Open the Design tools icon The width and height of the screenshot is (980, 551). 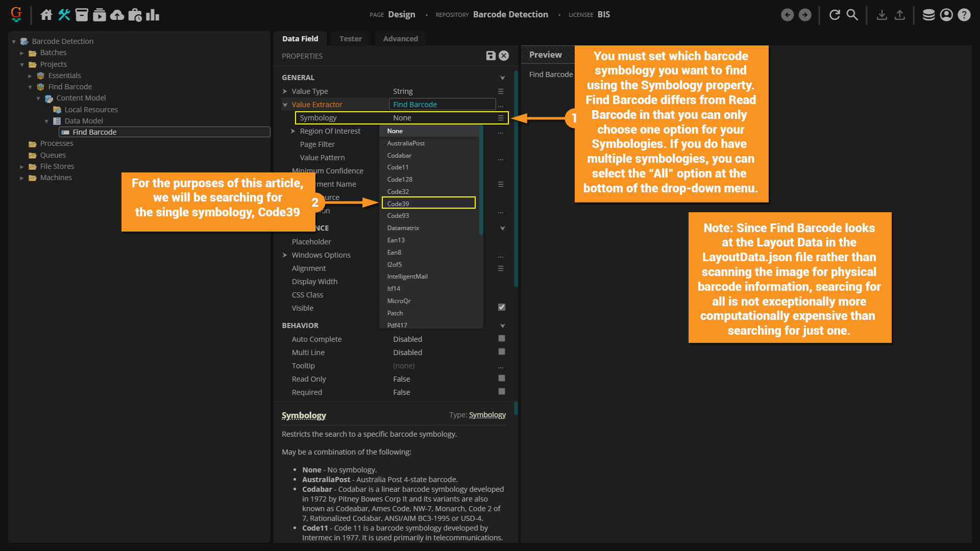pyautogui.click(x=64, y=15)
